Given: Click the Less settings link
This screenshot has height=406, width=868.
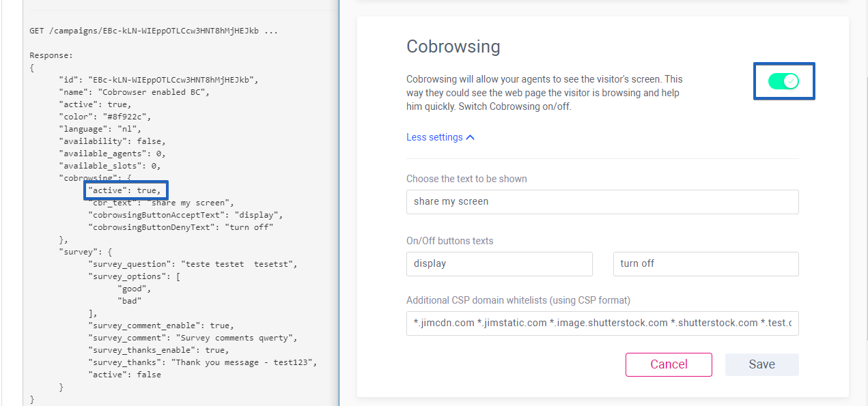Looking at the screenshot, I should [434, 136].
